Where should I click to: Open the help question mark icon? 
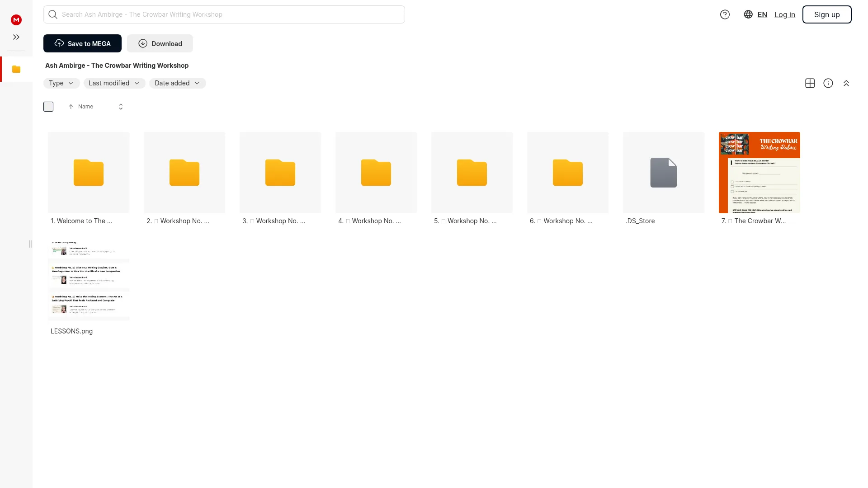pyautogui.click(x=725, y=14)
